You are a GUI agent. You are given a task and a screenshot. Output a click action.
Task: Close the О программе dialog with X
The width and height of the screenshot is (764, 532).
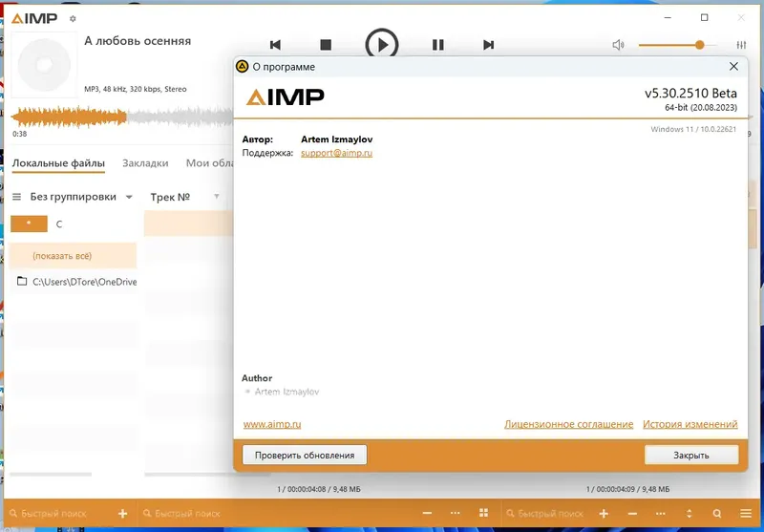(x=733, y=66)
